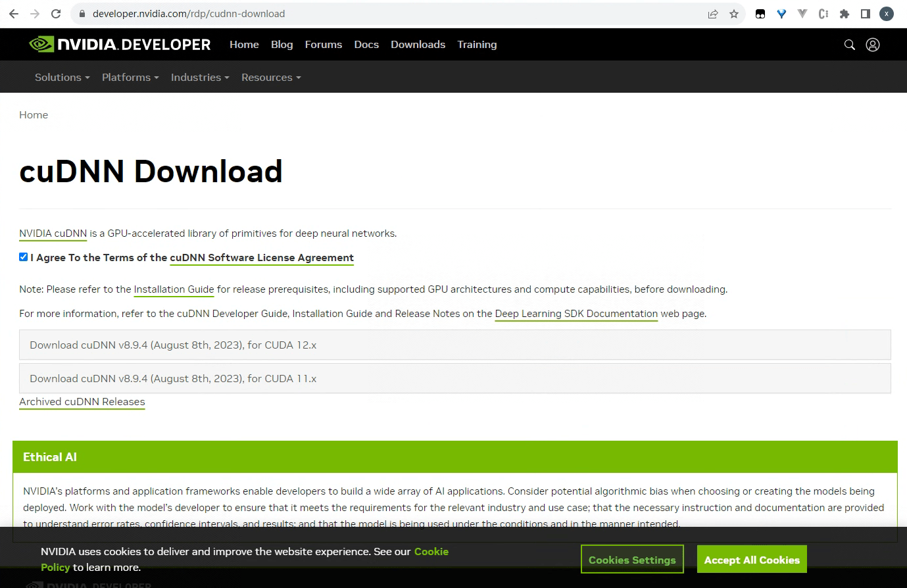Expand Download cuDNN v8.9.4 for CUDA 11.x

coord(455,378)
